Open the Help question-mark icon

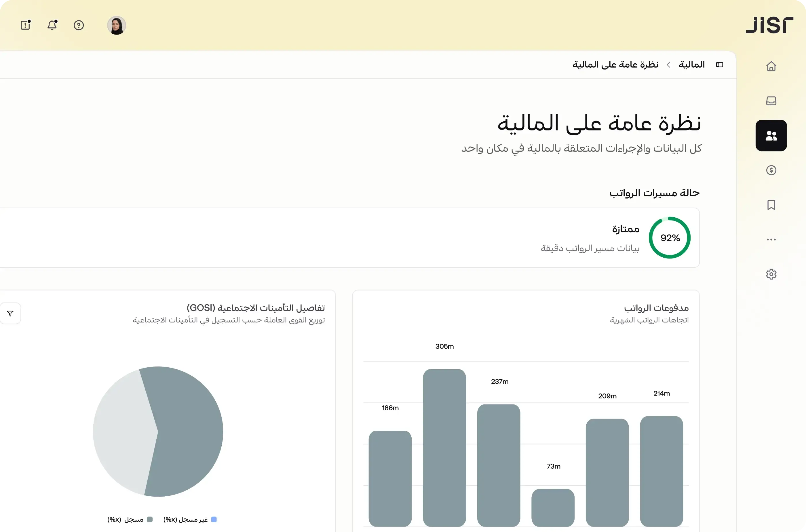(x=79, y=25)
